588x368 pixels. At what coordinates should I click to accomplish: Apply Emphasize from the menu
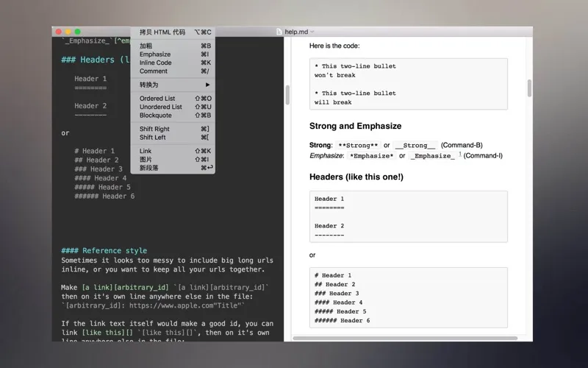[173, 54]
